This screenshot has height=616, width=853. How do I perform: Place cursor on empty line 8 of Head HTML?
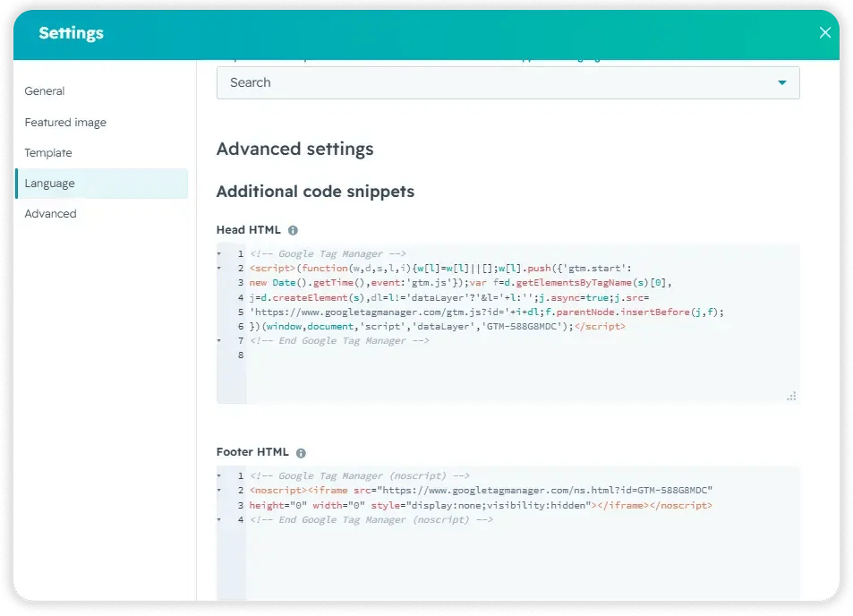pos(522,355)
